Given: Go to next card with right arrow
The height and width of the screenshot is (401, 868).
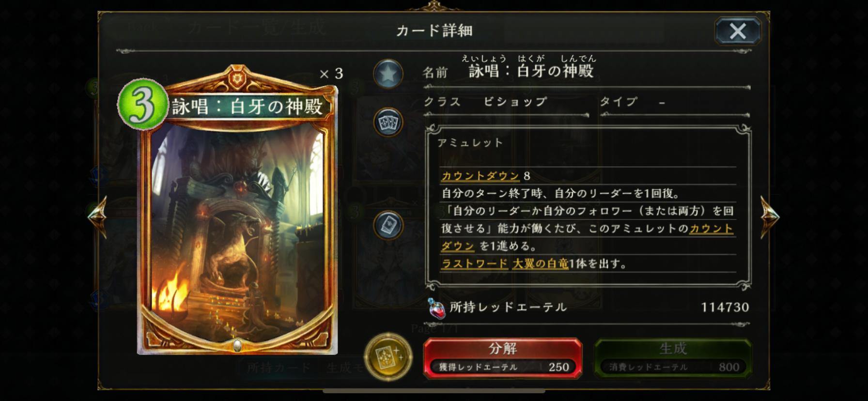Looking at the screenshot, I should click(x=769, y=216).
